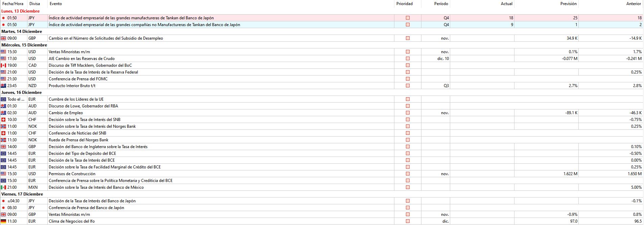The image size is (644, 225).
Task: Click the Australia flag icon for Cambio de Empleo
Action: (3, 113)
